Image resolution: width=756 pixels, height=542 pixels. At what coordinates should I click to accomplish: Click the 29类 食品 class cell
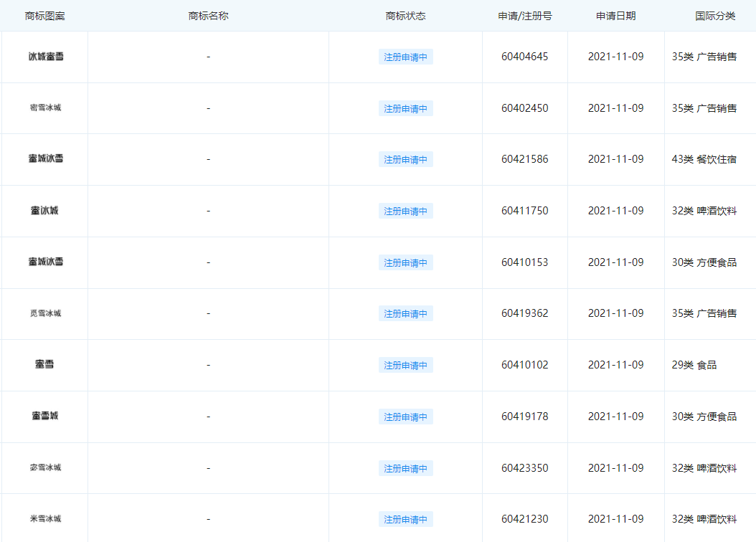click(694, 365)
